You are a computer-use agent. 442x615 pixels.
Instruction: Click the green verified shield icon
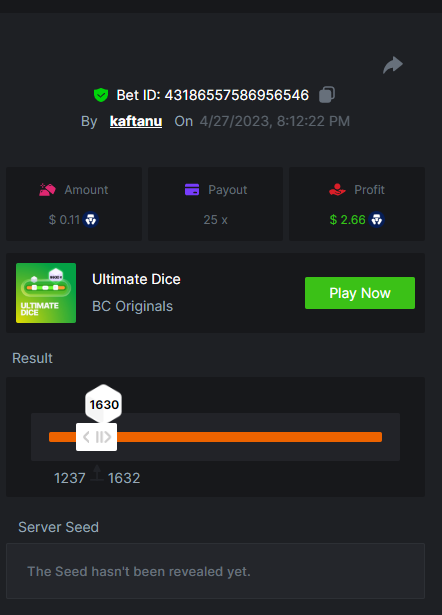coord(101,95)
